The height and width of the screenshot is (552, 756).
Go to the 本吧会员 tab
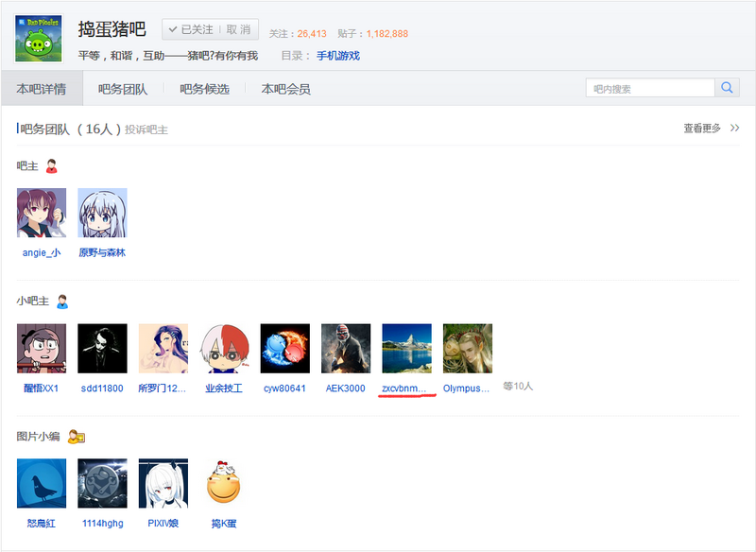point(286,89)
